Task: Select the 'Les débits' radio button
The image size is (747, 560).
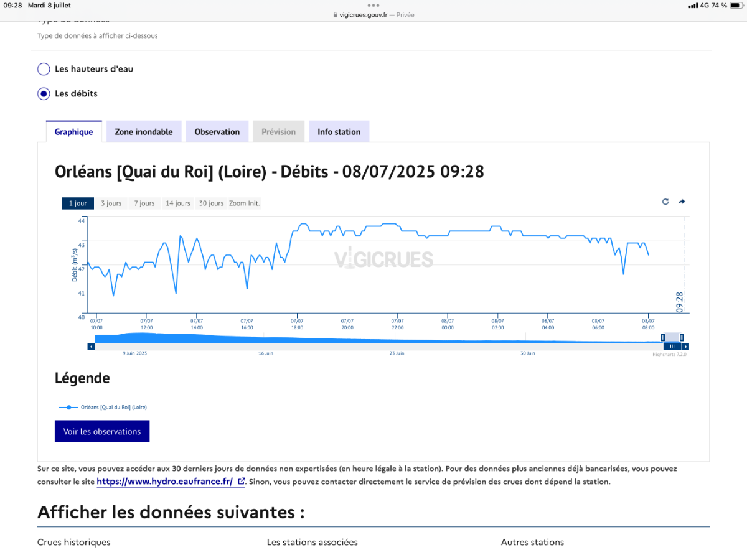Action: (44, 94)
